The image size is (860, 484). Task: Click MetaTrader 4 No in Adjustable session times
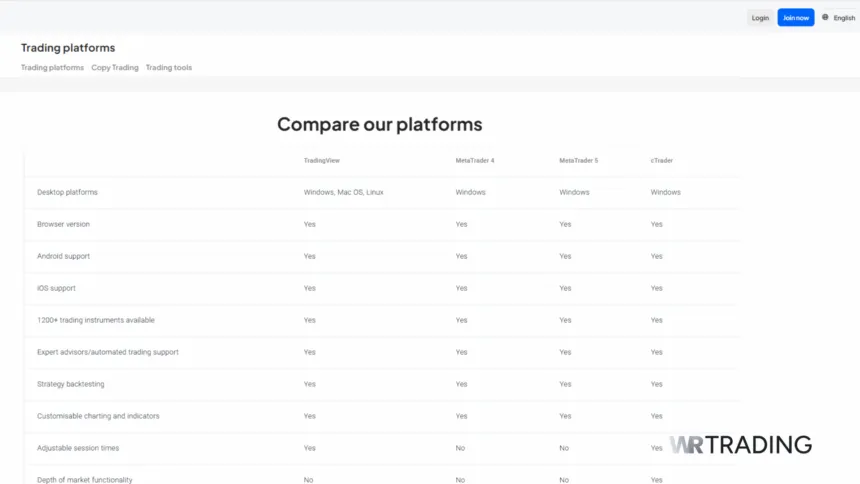[x=460, y=448]
